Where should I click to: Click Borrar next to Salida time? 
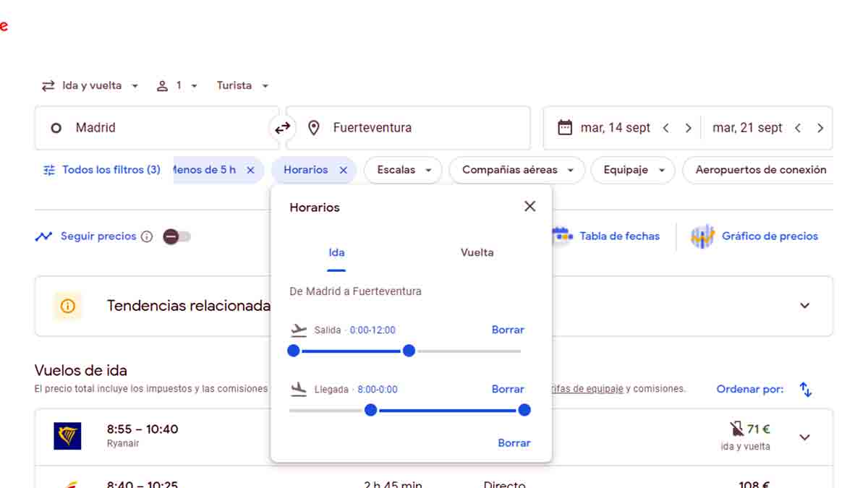[x=507, y=330]
